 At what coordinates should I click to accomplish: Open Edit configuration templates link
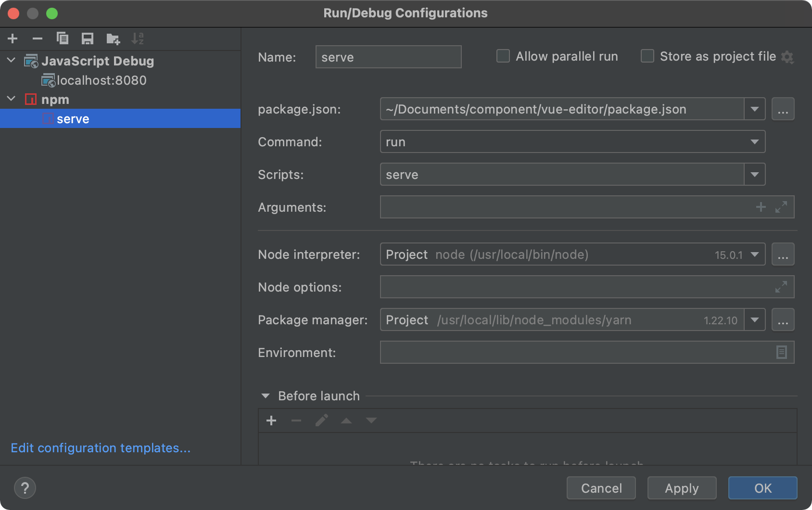pyautogui.click(x=101, y=448)
